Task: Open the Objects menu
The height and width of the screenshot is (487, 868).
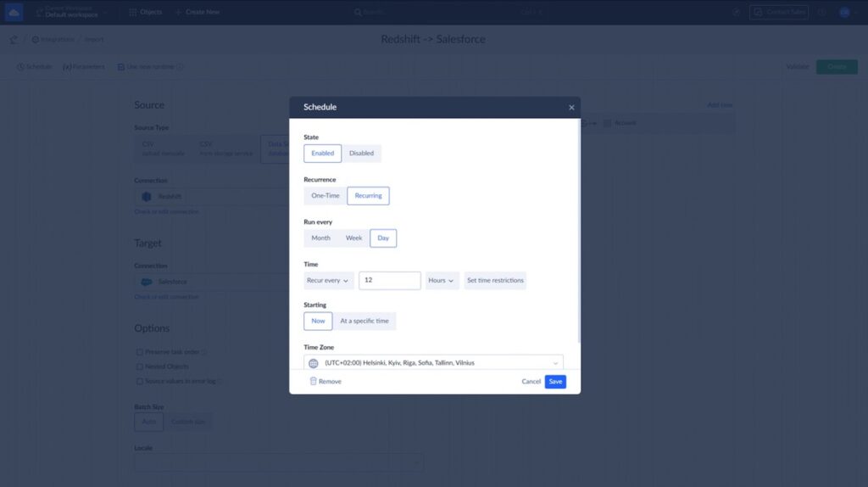Action: coord(146,12)
